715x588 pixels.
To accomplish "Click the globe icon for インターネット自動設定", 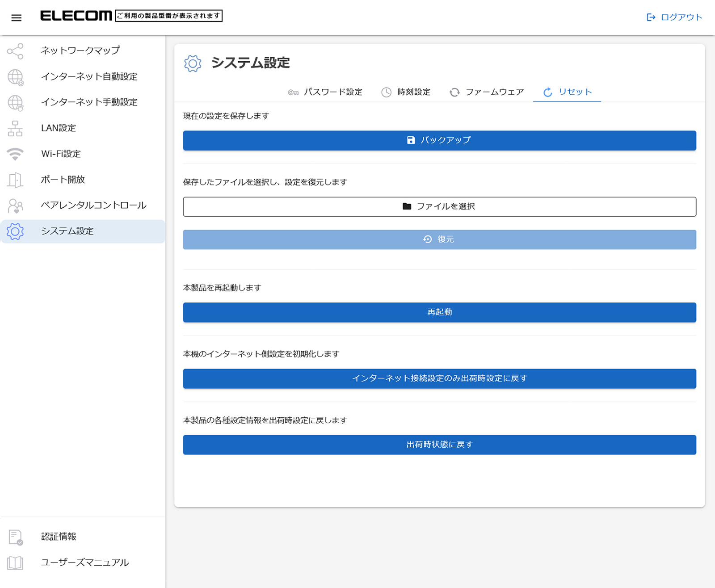I will (x=15, y=77).
